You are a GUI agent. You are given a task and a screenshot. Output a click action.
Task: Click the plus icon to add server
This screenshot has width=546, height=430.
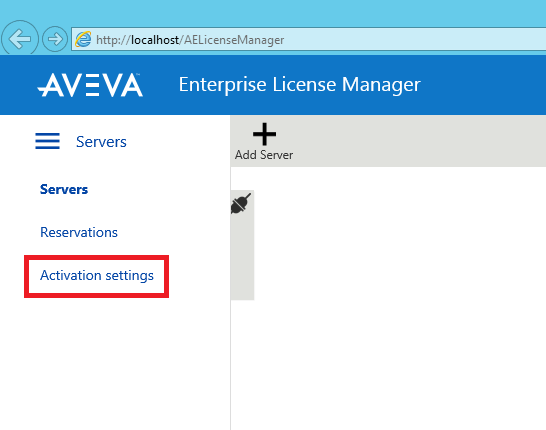(264, 134)
